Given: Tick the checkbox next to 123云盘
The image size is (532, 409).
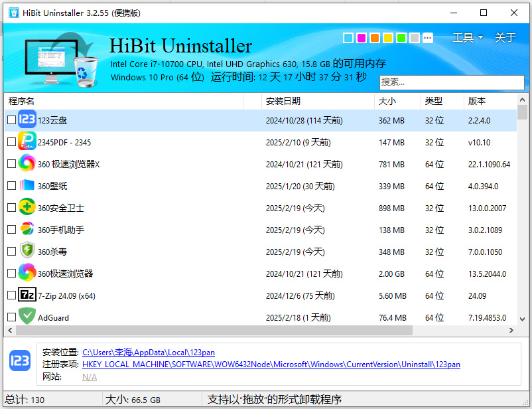Looking at the screenshot, I should pyautogui.click(x=11, y=120).
